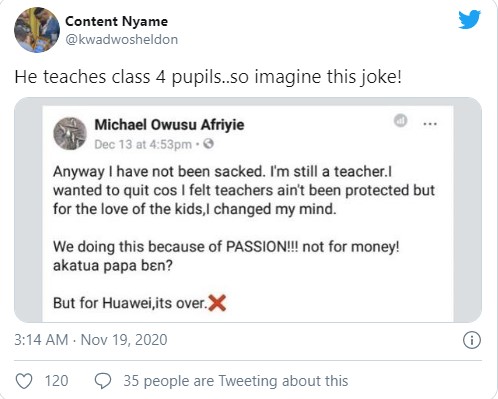Open the tweet info circle icon

pyautogui.click(x=472, y=340)
